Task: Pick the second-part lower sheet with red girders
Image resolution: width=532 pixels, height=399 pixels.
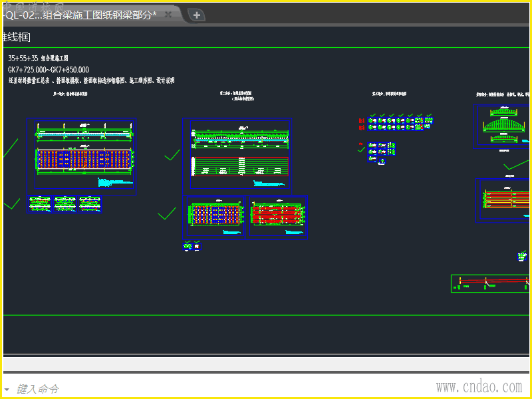Action: pos(277,217)
